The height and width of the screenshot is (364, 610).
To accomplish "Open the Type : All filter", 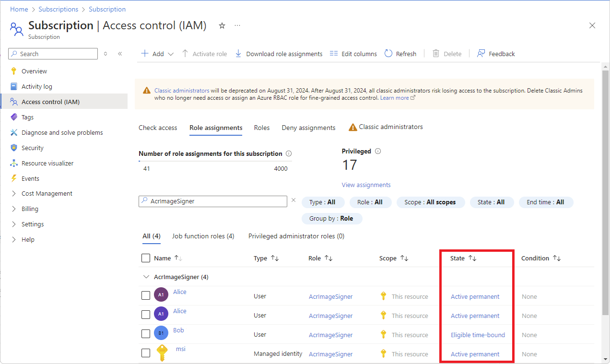I will pyautogui.click(x=322, y=202).
